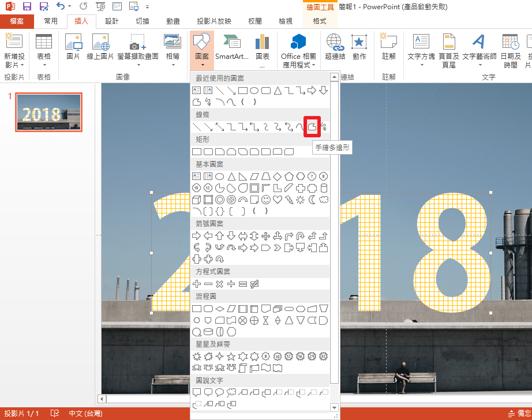The height and width of the screenshot is (420, 532).
Task: Expand the 相簿 photo album dropdown
Action: pos(172,60)
